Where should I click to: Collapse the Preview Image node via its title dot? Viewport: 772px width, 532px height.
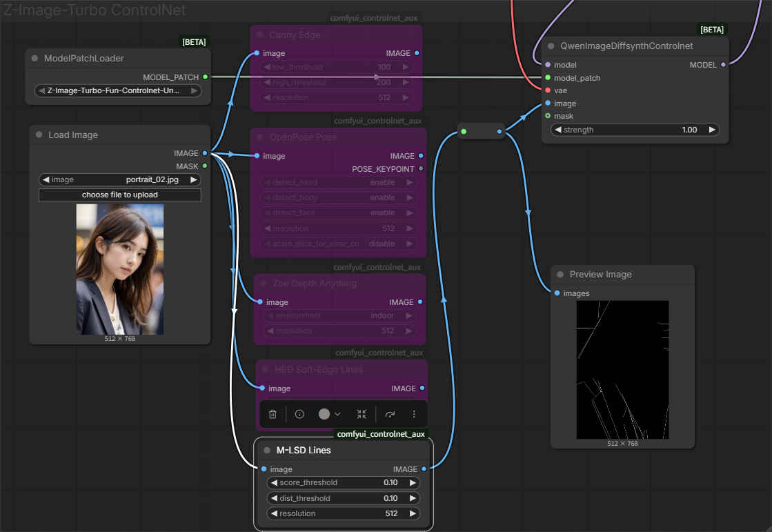point(560,275)
